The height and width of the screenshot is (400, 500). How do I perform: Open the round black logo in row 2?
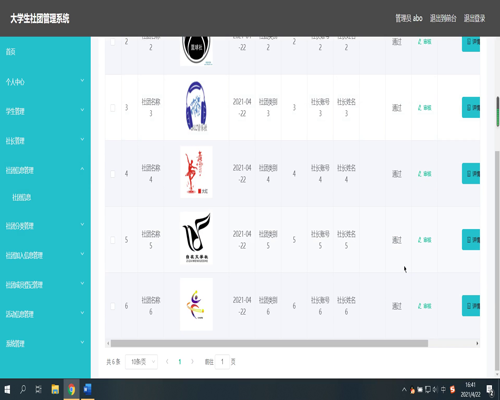coord(196,51)
